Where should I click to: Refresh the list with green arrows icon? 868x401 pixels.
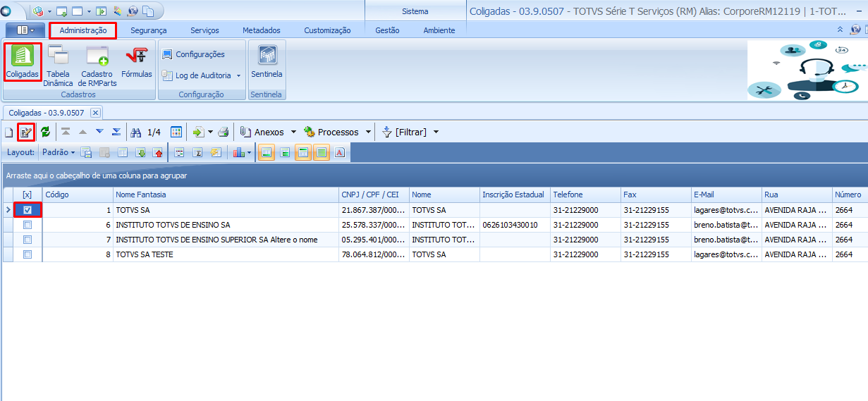pos(46,132)
